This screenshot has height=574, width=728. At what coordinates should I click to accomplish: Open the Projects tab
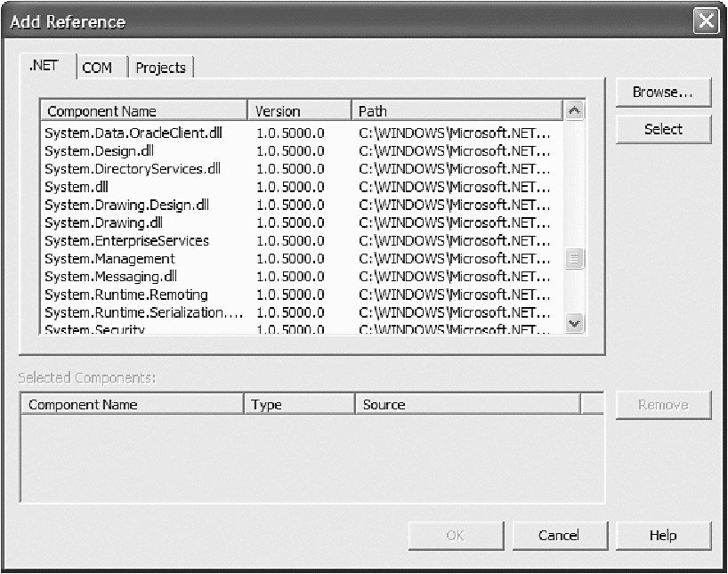coord(161,68)
